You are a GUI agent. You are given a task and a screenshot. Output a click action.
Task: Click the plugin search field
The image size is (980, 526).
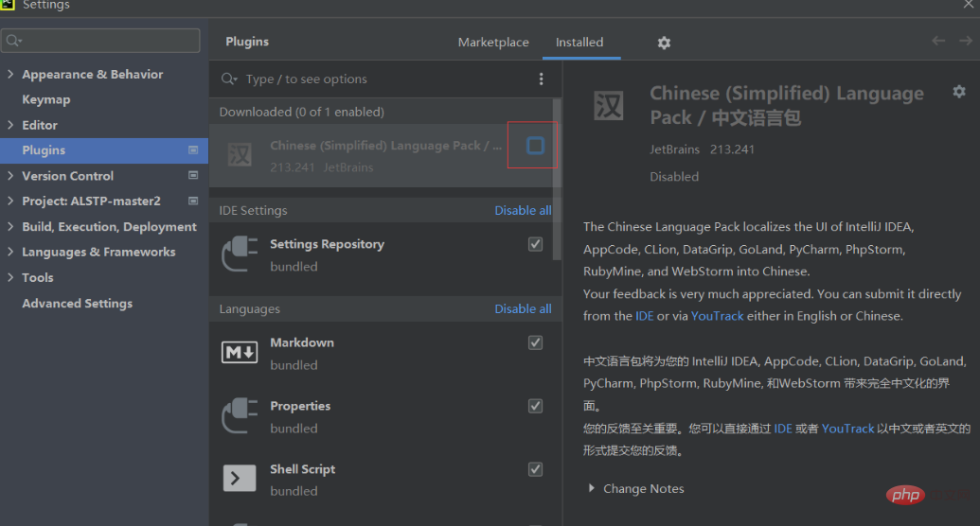pyautogui.click(x=379, y=79)
